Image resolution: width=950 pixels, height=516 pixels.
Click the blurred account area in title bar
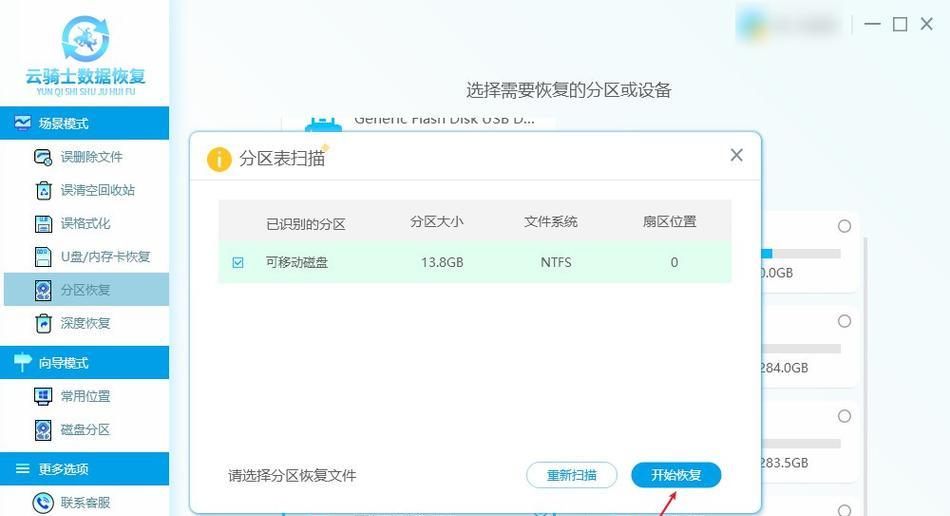coord(789,25)
